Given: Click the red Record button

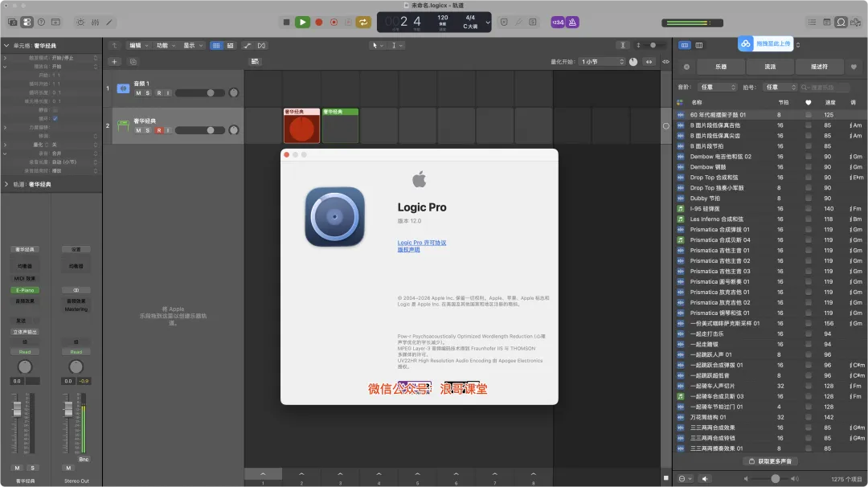Looking at the screenshot, I should coord(319,23).
